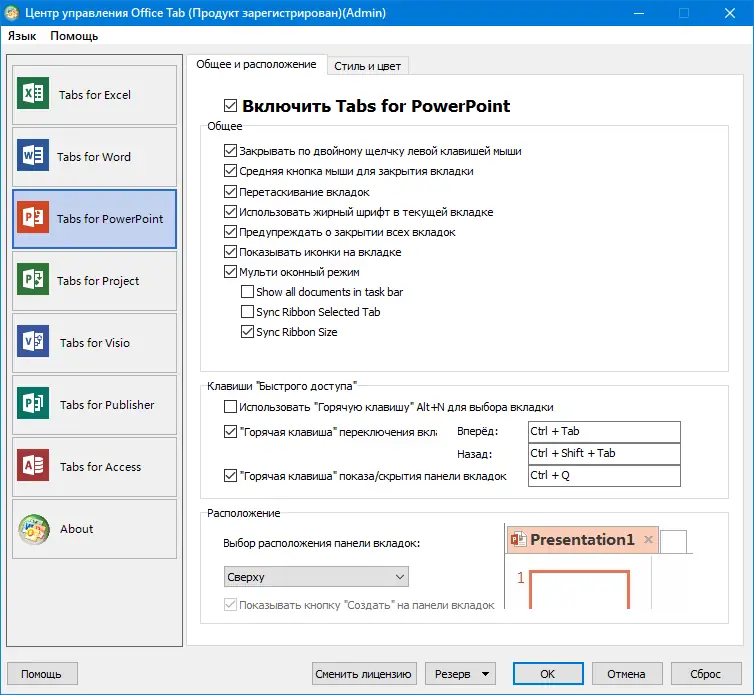Open the Язык menu
Viewport: 754px width, 695px height.
(22, 36)
